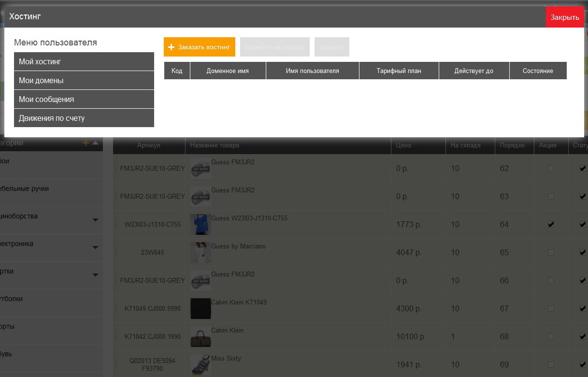
Task: Toggle status checkbox in order row 64
Action: (x=583, y=225)
